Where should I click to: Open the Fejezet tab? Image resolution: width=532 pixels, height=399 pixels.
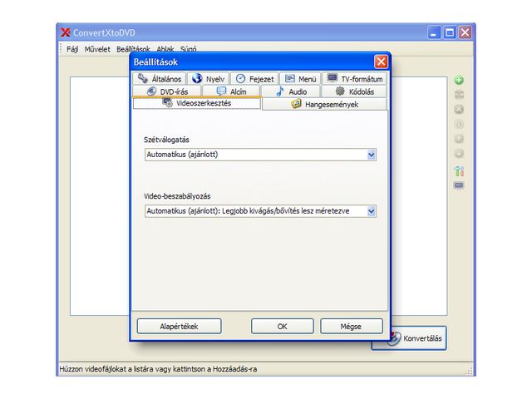254,79
